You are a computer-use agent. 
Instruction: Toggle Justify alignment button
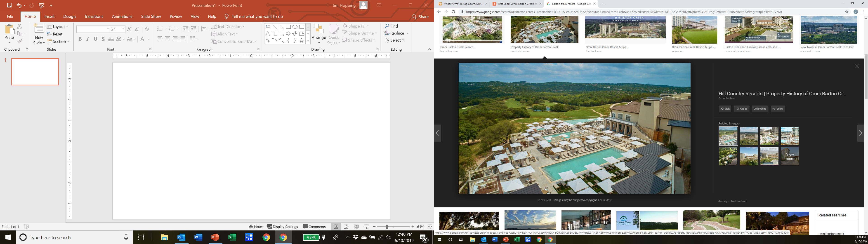click(183, 39)
